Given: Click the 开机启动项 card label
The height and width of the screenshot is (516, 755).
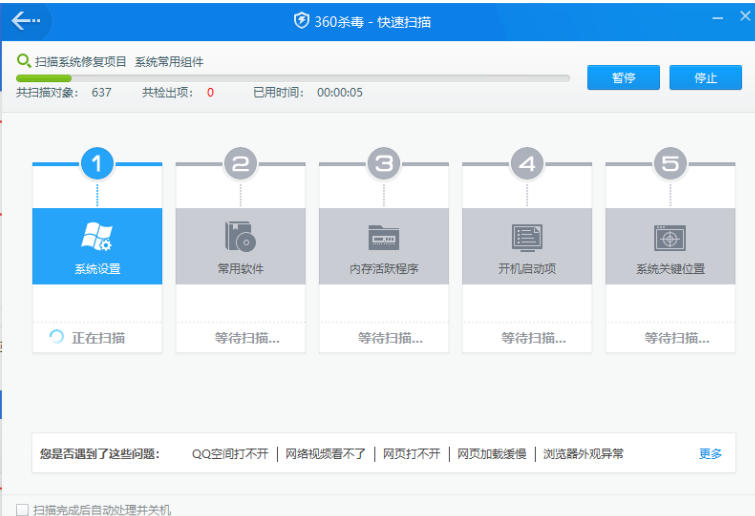Looking at the screenshot, I should (x=527, y=269).
